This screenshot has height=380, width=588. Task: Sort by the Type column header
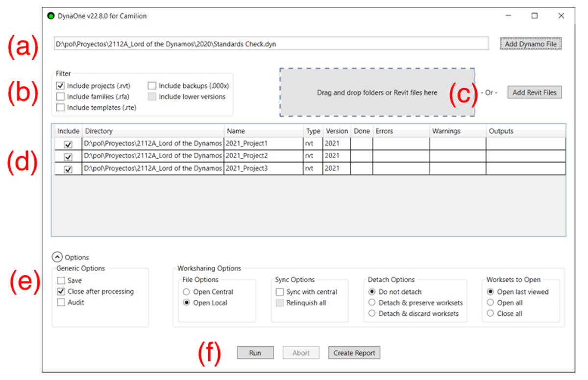(x=313, y=131)
